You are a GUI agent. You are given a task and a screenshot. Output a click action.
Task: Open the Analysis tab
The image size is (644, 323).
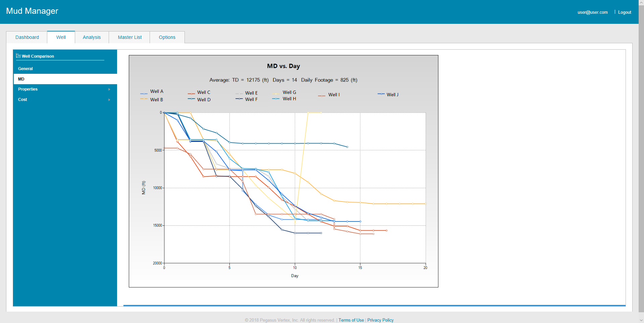[x=92, y=37]
